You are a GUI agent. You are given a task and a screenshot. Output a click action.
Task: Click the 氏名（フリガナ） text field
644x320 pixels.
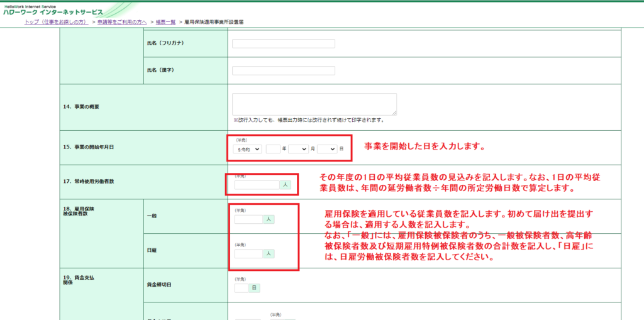point(283,43)
